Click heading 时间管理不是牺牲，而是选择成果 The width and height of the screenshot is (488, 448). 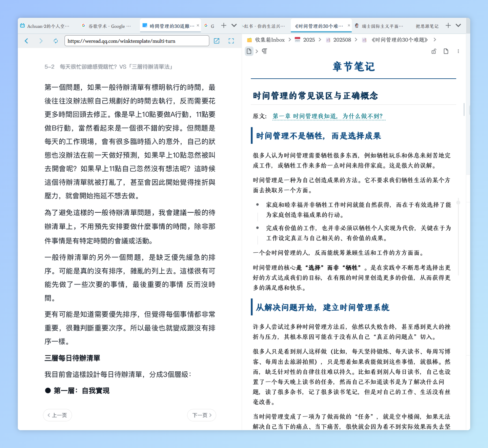(319, 136)
